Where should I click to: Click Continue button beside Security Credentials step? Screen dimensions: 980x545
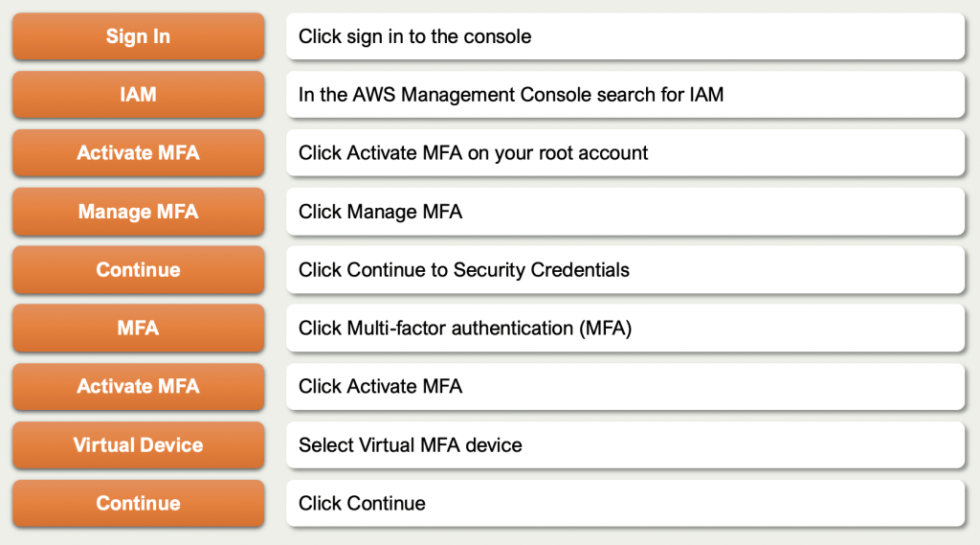click(x=138, y=270)
